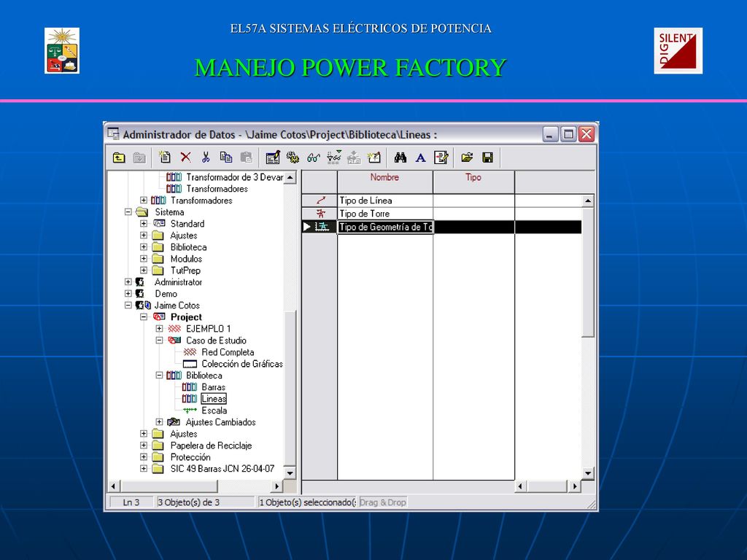Click the open folder import icon
This screenshot has height=560, width=747.
(x=467, y=157)
